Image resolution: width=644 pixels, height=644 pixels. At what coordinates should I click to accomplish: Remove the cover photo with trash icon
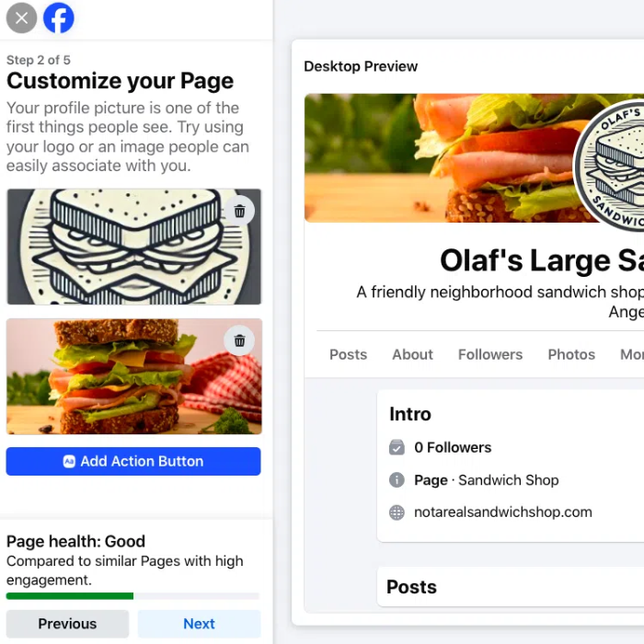(239, 340)
